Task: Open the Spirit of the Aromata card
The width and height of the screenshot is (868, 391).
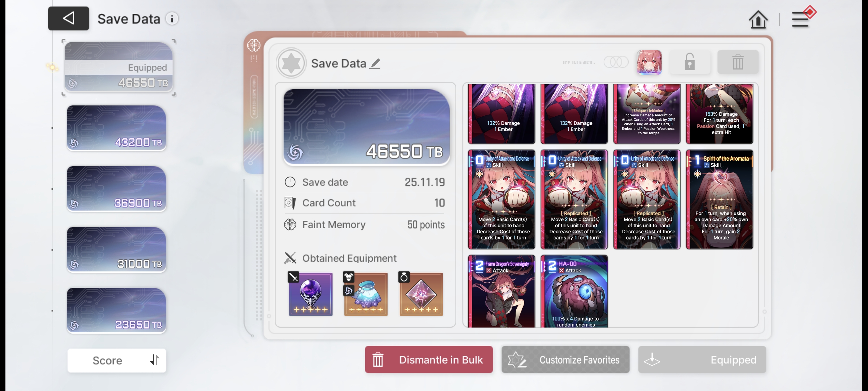Action: tap(719, 199)
